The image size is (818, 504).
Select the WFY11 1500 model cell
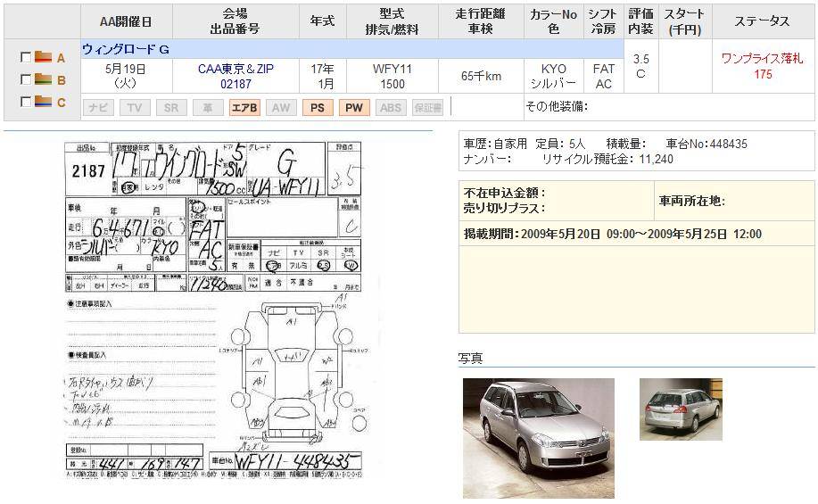(392, 76)
